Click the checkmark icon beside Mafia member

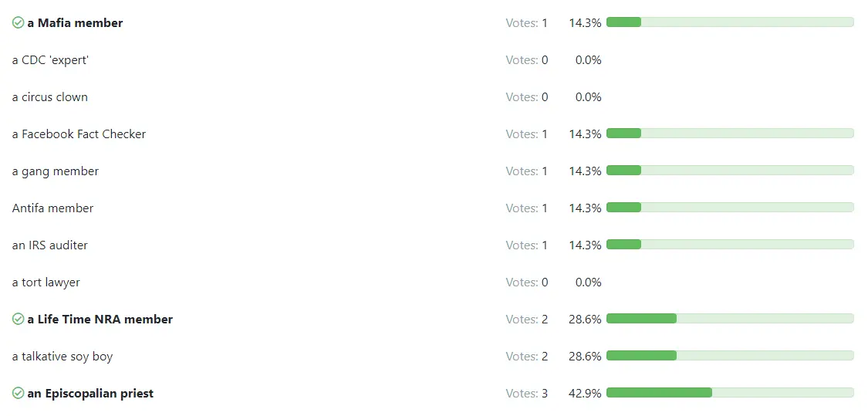(18, 23)
